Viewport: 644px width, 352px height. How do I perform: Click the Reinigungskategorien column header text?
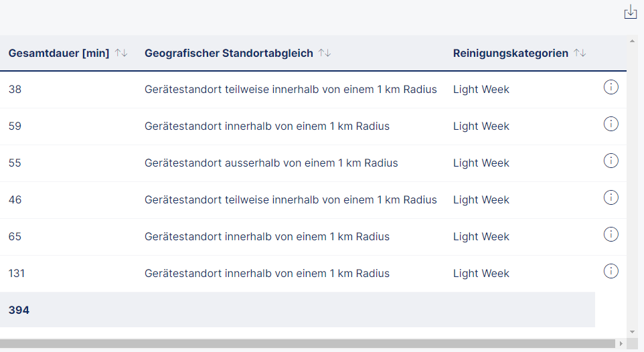[x=511, y=53]
